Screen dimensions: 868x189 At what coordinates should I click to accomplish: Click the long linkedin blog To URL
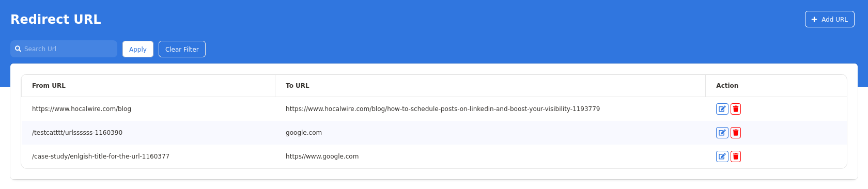click(x=443, y=109)
